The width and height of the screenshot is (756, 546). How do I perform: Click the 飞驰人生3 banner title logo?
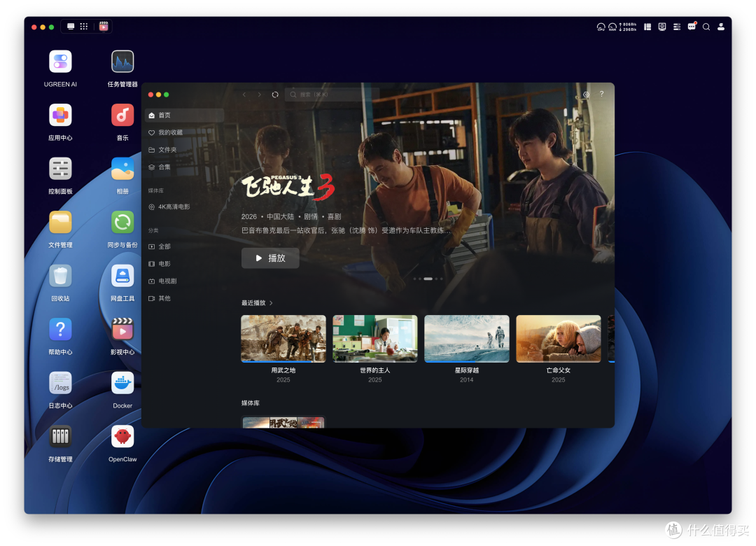(x=288, y=187)
